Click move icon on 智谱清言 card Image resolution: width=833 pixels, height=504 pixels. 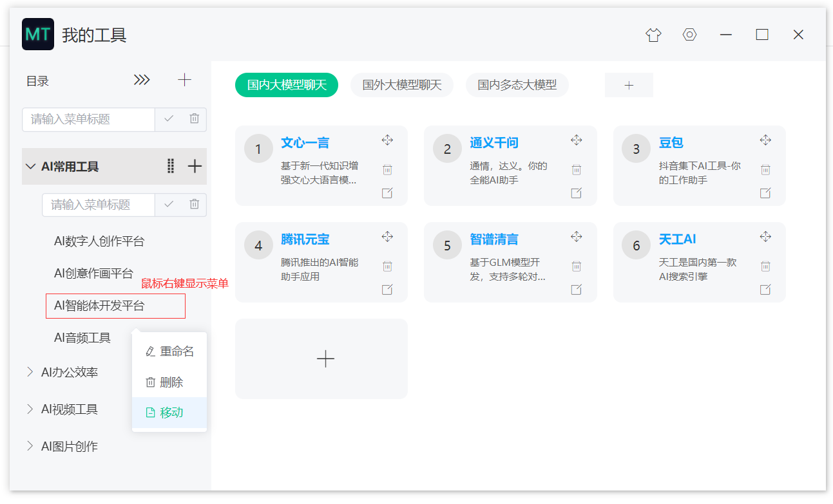coord(577,237)
